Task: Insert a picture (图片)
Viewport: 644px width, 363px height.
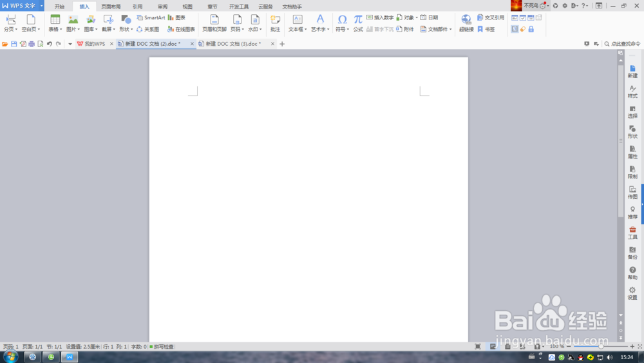Action: tap(73, 23)
